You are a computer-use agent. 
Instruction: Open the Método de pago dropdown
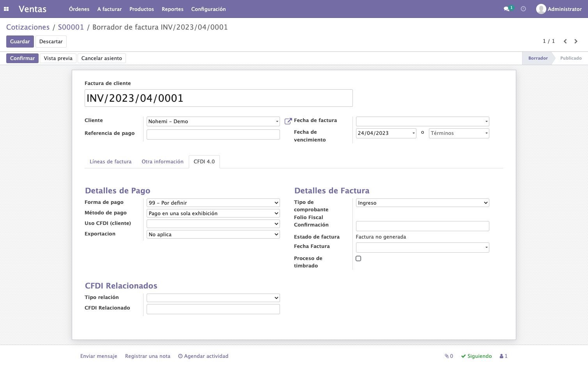213,213
